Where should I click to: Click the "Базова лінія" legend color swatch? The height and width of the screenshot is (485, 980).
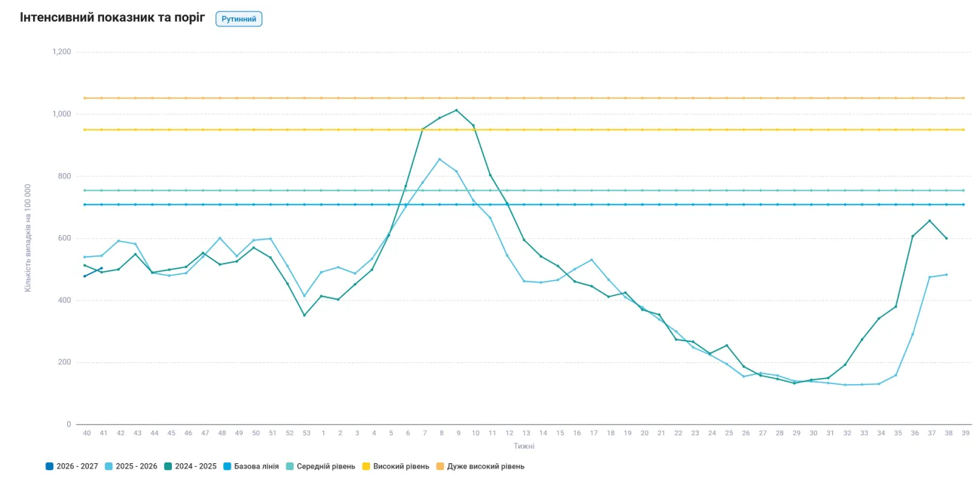[x=228, y=466]
